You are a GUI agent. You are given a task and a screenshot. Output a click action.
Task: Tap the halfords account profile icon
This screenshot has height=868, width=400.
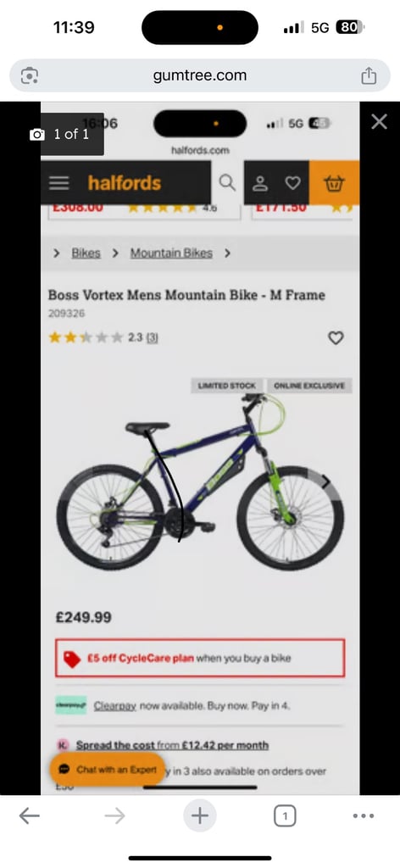point(260,183)
